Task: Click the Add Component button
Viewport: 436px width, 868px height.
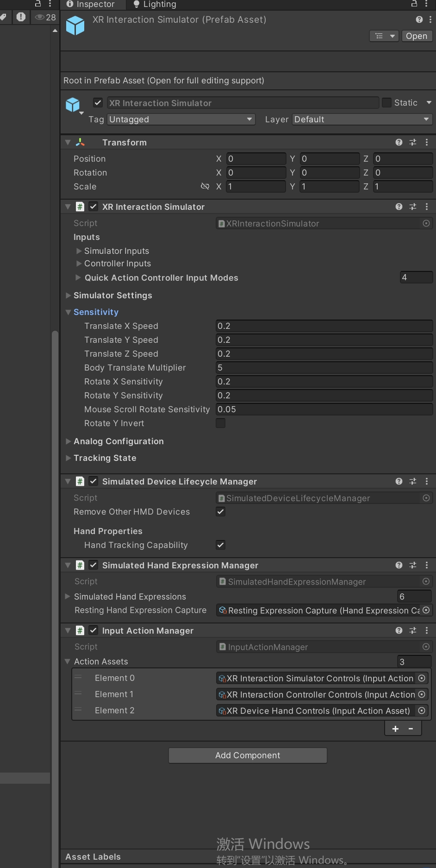Action: (248, 755)
